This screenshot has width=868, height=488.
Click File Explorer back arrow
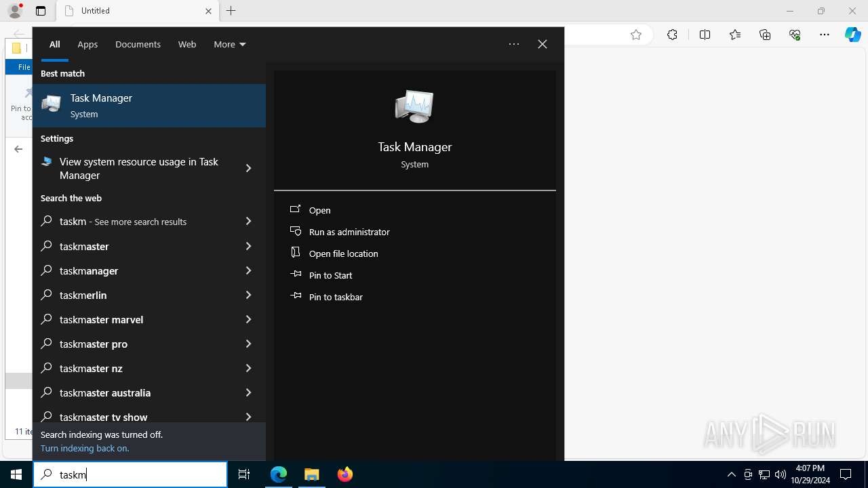click(x=18, y=149)
